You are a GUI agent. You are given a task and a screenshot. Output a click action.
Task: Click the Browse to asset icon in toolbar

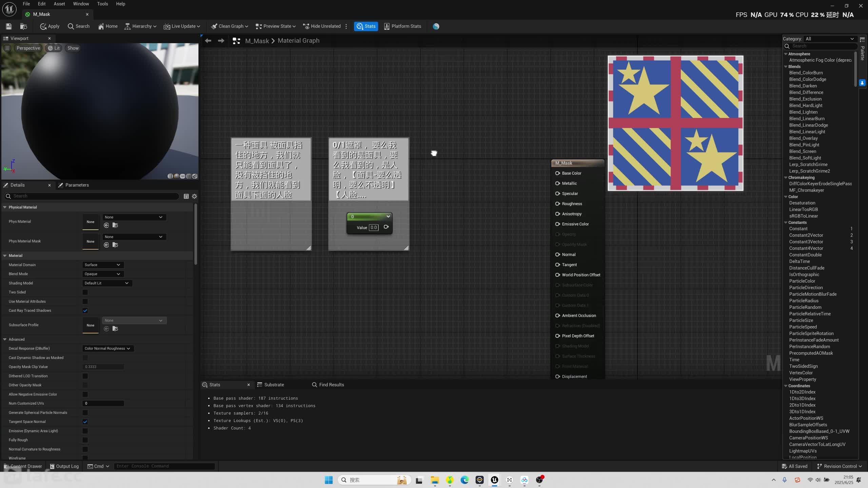(x=23, y=26)
